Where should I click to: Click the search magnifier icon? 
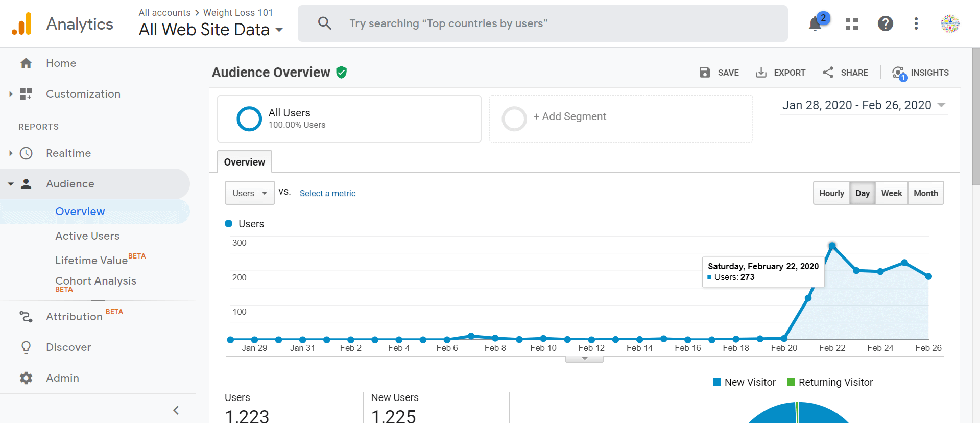click(324, 23)
